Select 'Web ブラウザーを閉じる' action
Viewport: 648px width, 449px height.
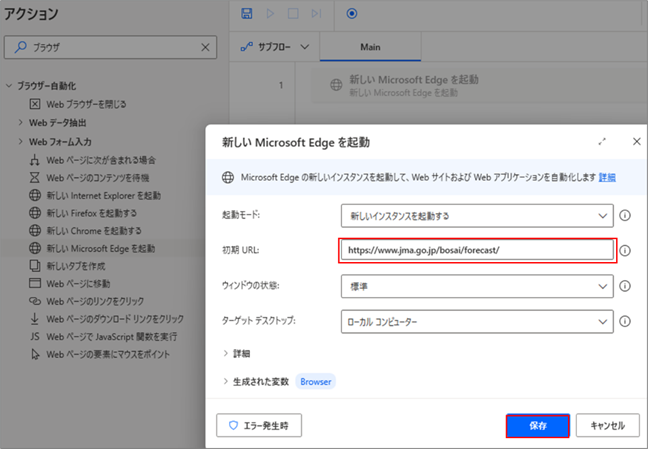(x=78, y=104)
